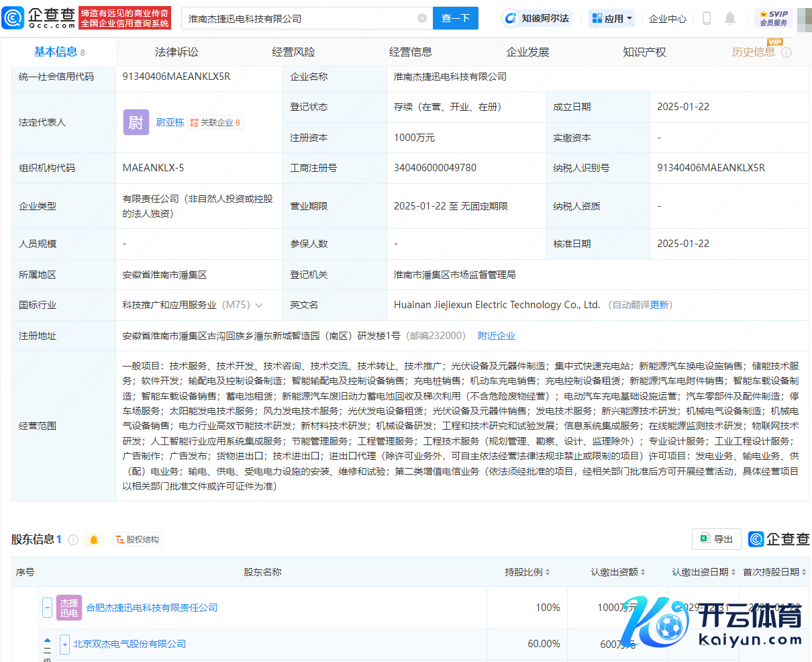Click the info icon beside 股东信息 heading
This screenshot has height=662, width=812.
74,540
